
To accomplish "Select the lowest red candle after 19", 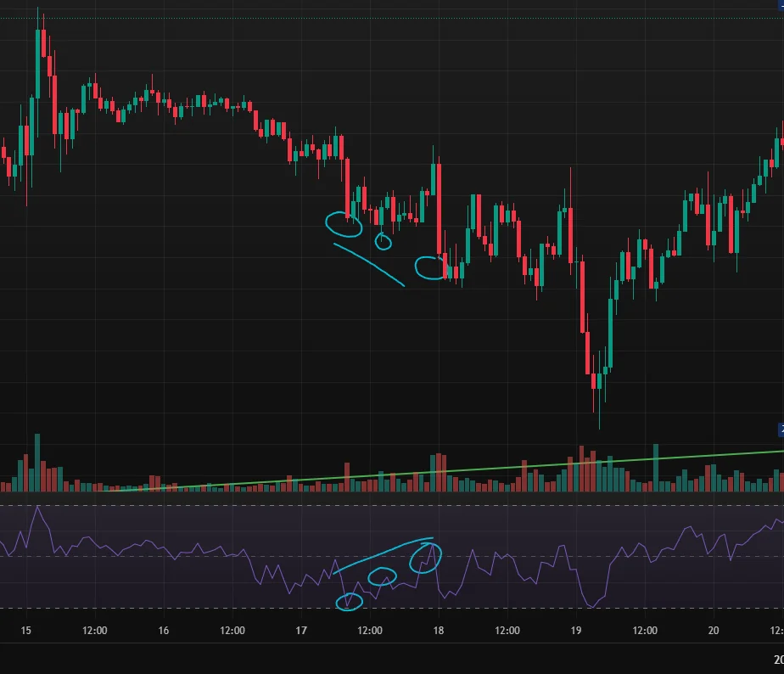I will tap(593, 380).
